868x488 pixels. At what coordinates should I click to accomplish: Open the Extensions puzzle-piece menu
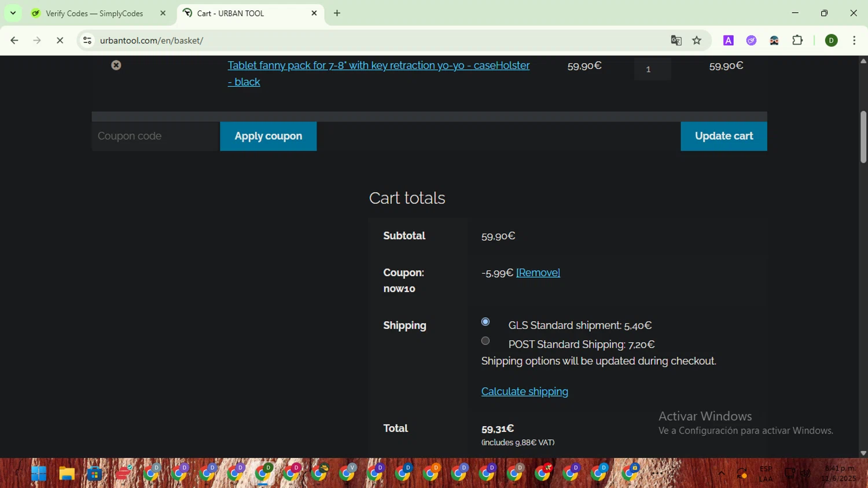(x=797, y=41)
